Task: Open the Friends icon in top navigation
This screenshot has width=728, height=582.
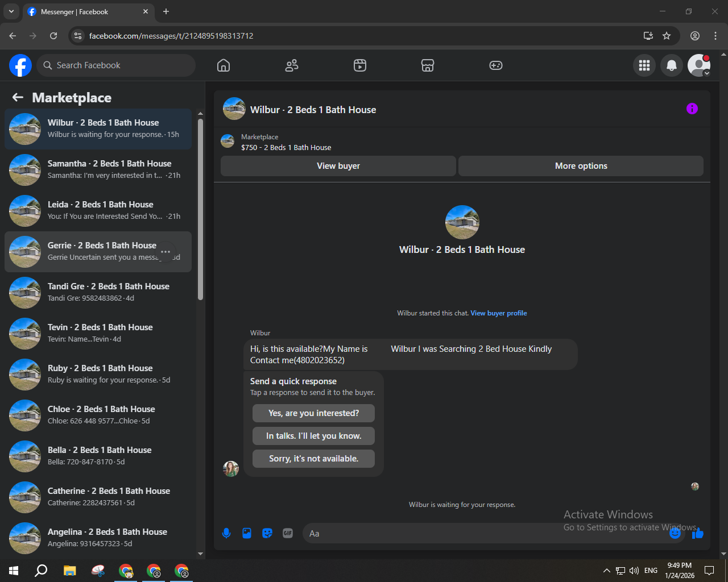Action: (292, 65)
